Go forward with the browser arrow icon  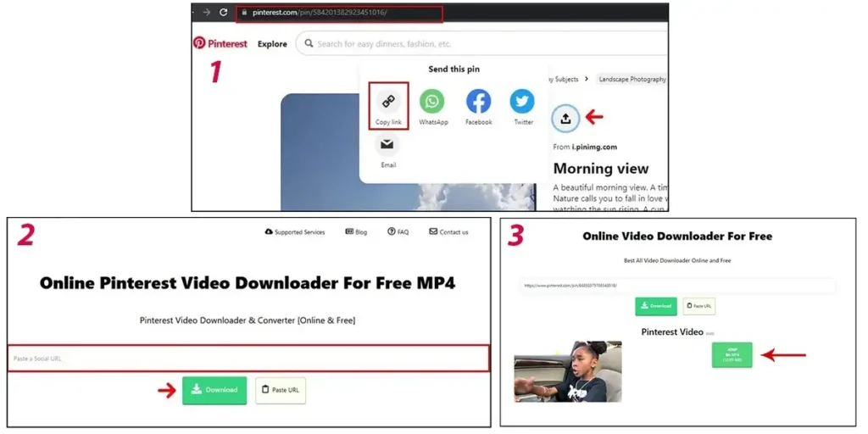click(x=206, y=12)
